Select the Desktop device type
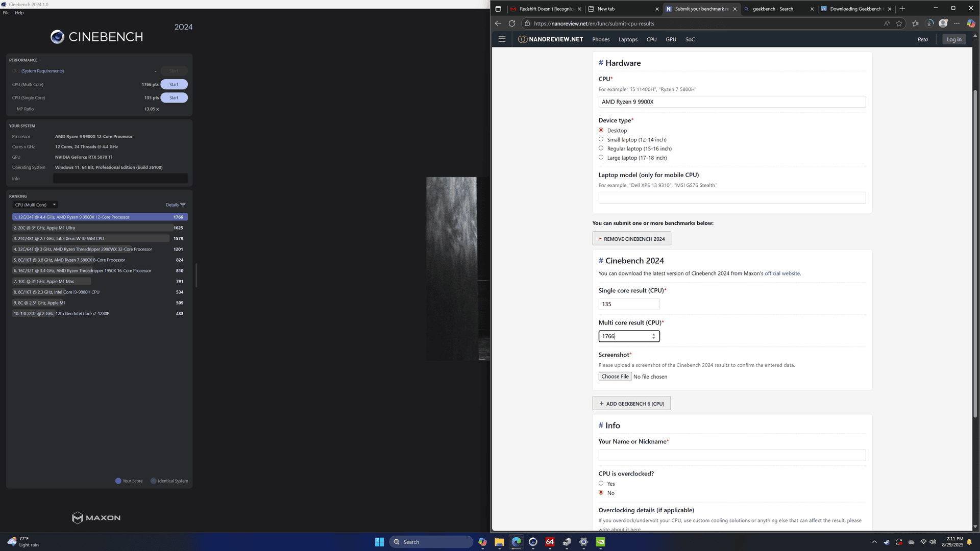 click(x=601, y=130)
